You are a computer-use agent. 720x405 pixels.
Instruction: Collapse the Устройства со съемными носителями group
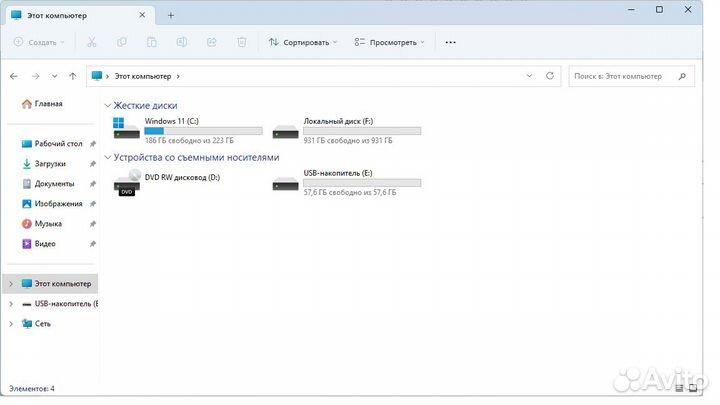[x=108, y=157]
